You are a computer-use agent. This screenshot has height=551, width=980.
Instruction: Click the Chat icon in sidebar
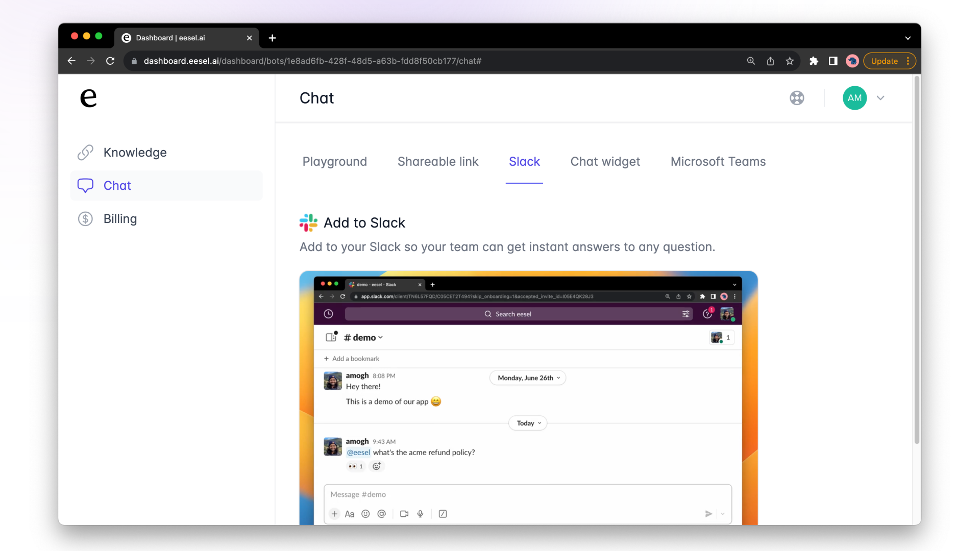click(x=85, y=186)
